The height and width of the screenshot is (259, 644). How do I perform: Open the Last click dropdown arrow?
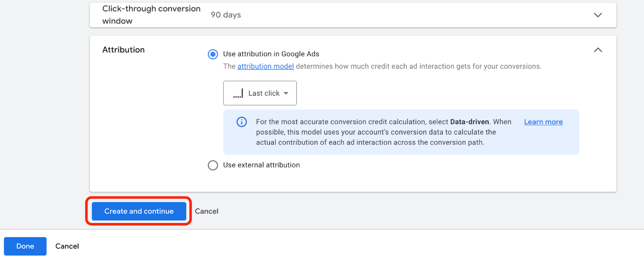286,93
